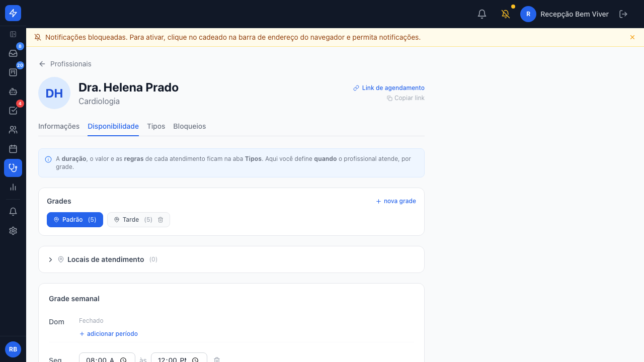Switch to the Tipos tab
Viewport: 644px width, 362px height.
point(156,126)
